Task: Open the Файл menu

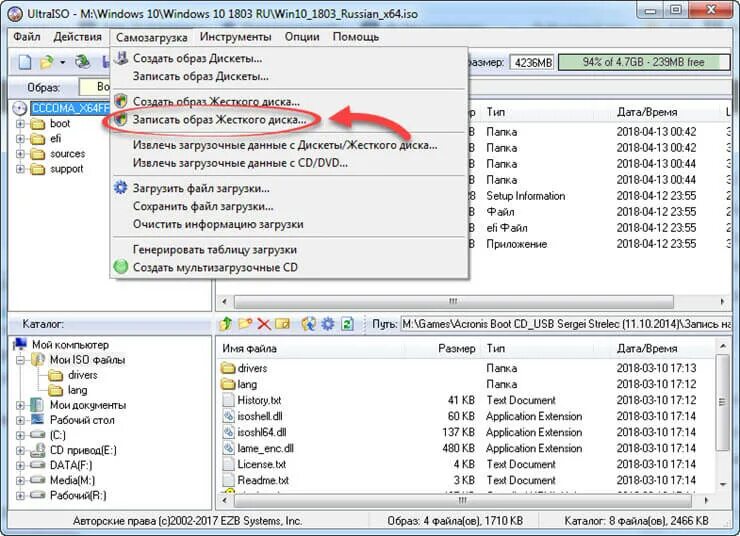Action: [x=26, y=37]
